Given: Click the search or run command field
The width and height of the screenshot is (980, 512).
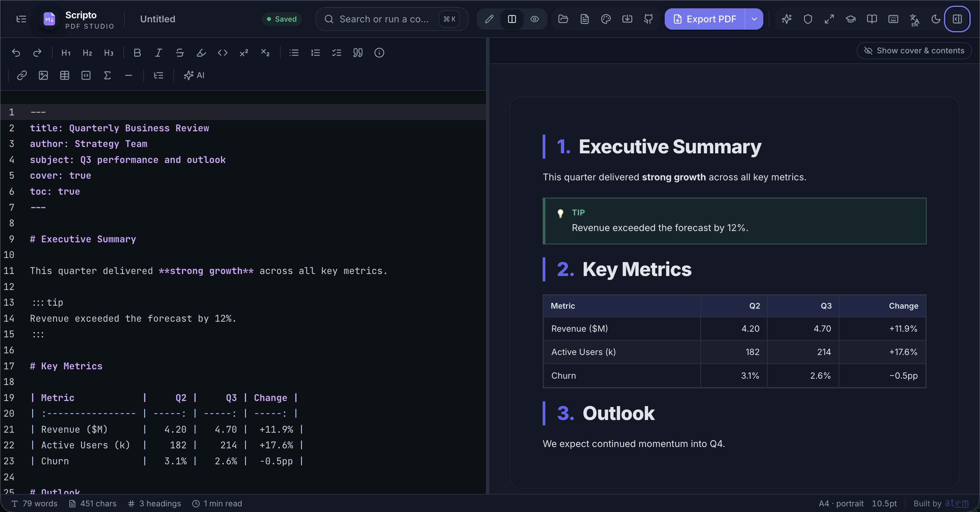Looking at the screenshot, I should [392, 19].
